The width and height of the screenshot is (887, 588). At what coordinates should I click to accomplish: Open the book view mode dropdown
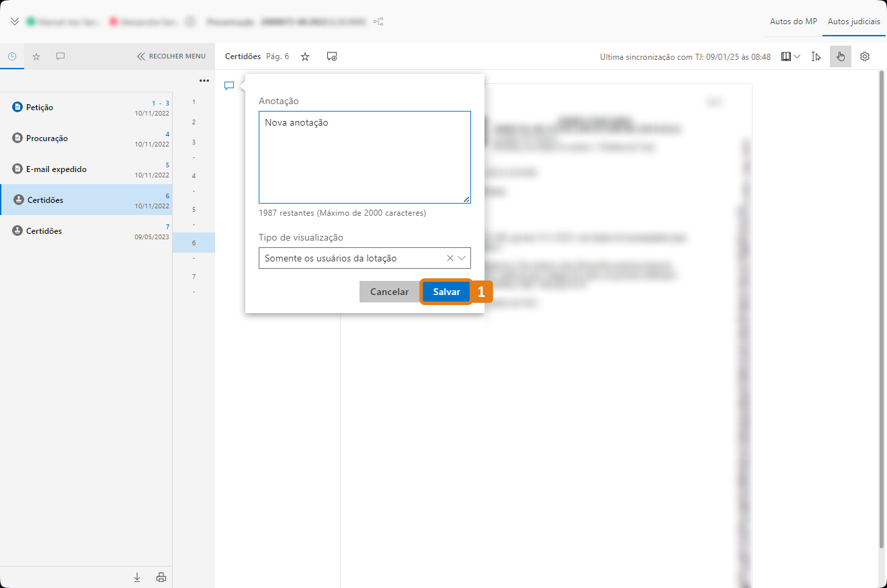click(x=790, y=56)
